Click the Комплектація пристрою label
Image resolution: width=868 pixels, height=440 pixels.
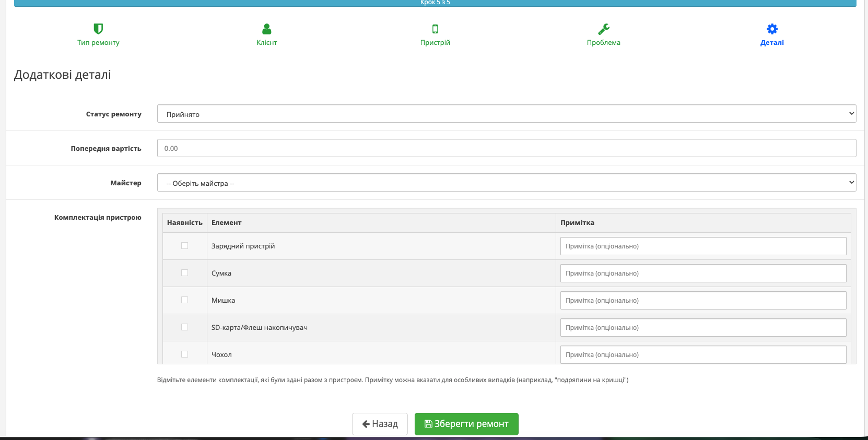coord(98,218)
